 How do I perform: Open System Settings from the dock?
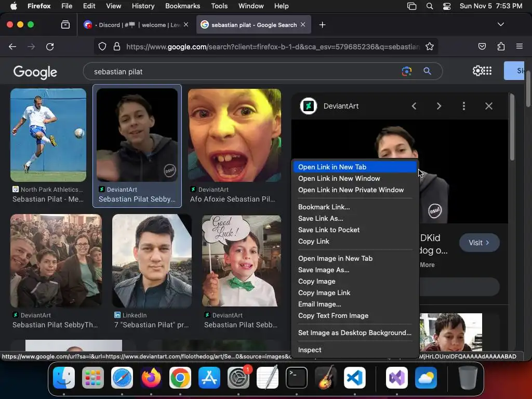[x=238, y=378]
